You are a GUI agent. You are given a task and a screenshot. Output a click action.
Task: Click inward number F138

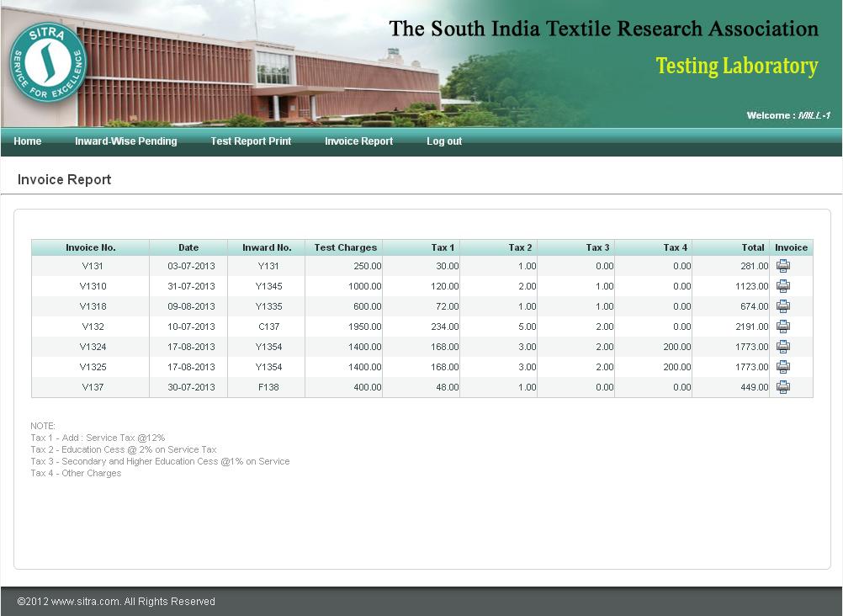268,387
